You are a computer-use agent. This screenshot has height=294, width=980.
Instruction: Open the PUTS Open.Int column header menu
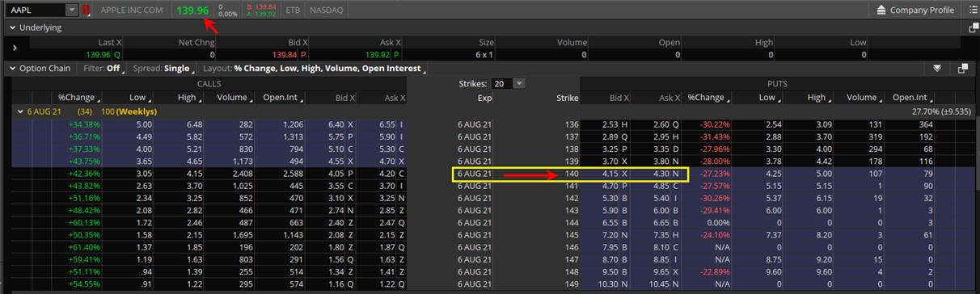[912, 98]
